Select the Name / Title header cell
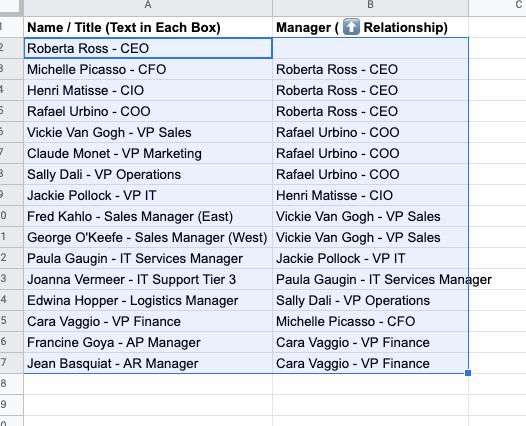 point(148,27)
